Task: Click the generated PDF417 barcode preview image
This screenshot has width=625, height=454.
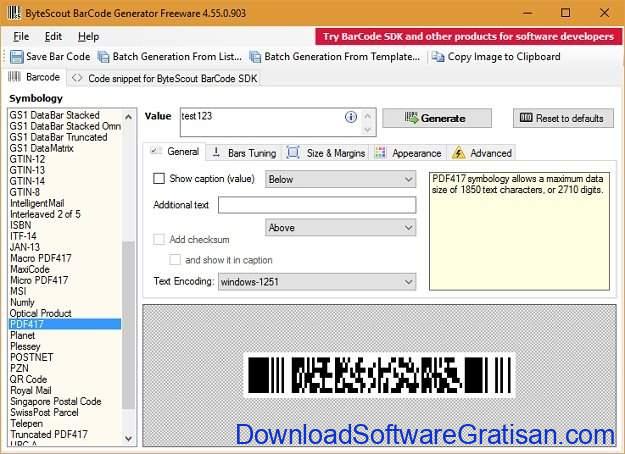Action: 379,375
